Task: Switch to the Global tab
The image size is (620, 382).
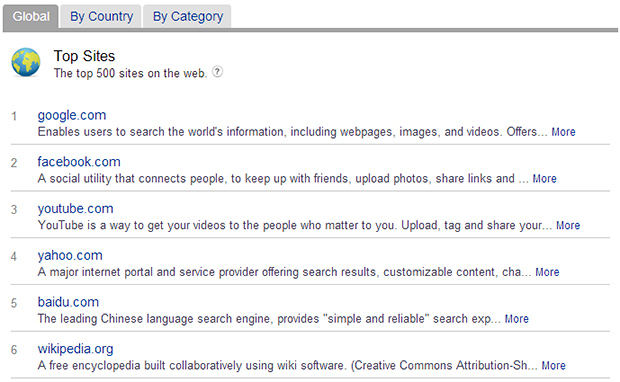Action: [31, 17]
